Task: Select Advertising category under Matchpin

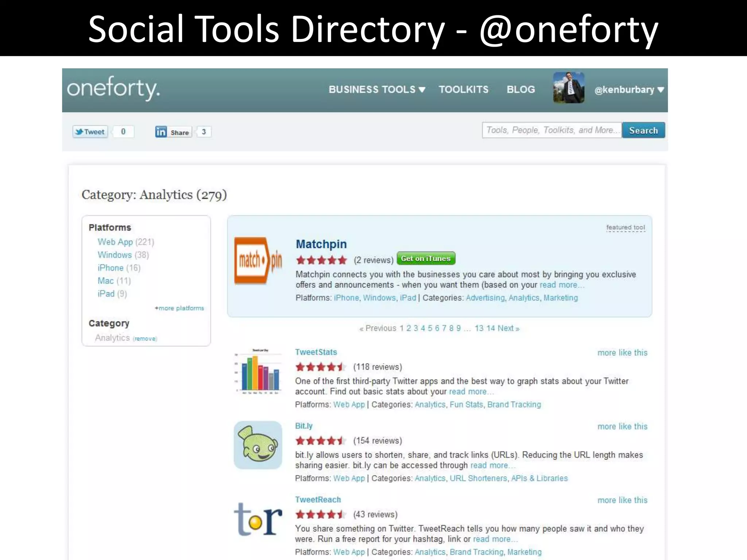Action: pos(485,298)
